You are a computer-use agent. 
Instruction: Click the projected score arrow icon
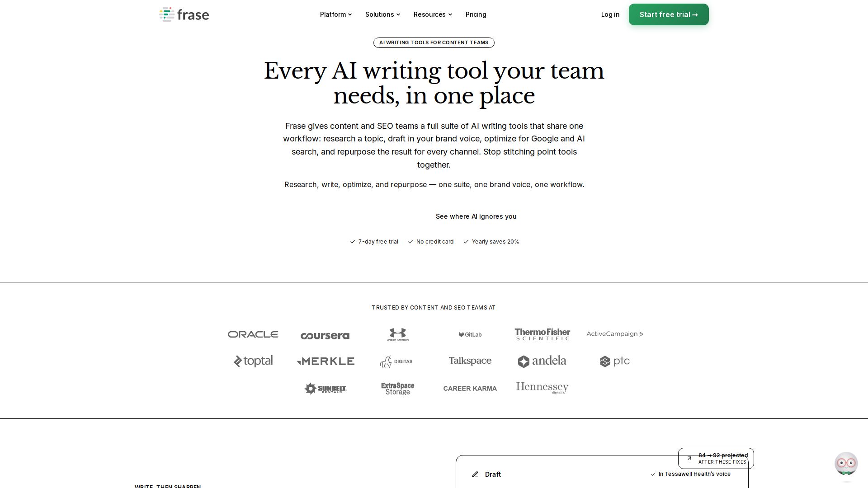pyautogui.click(x=689, y=458)
